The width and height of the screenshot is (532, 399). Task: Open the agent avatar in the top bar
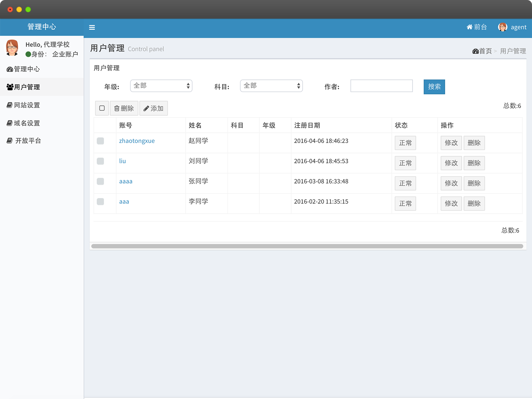502,27
